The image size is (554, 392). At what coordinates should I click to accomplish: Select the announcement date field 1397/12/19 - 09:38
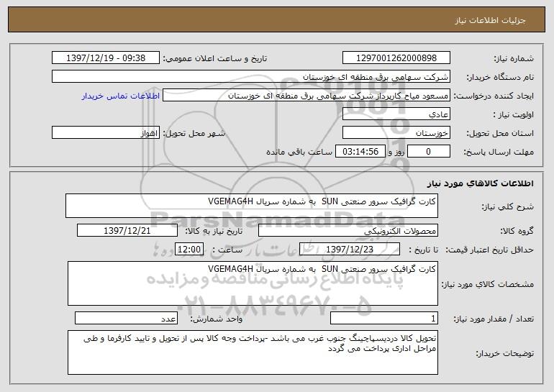tap(106, 58)
